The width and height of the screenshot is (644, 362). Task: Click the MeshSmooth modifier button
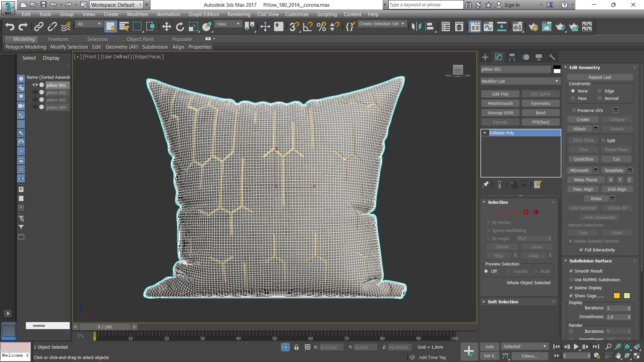(x=500, y=104)
